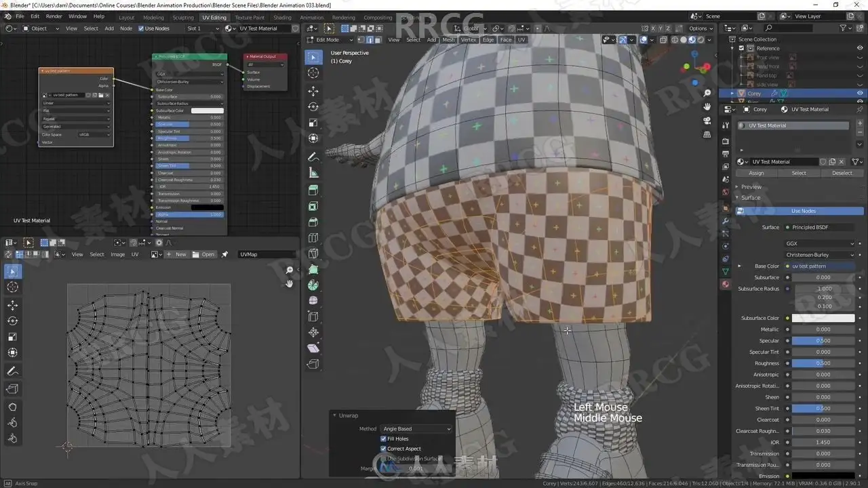
Task: Hide the Corey object using its eye icon
Action: (860, 94)
